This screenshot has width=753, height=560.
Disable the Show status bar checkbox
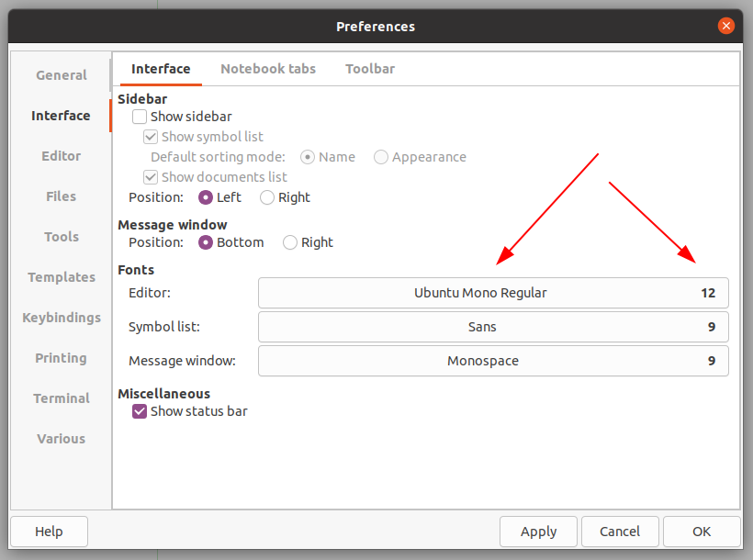[140, 411]
